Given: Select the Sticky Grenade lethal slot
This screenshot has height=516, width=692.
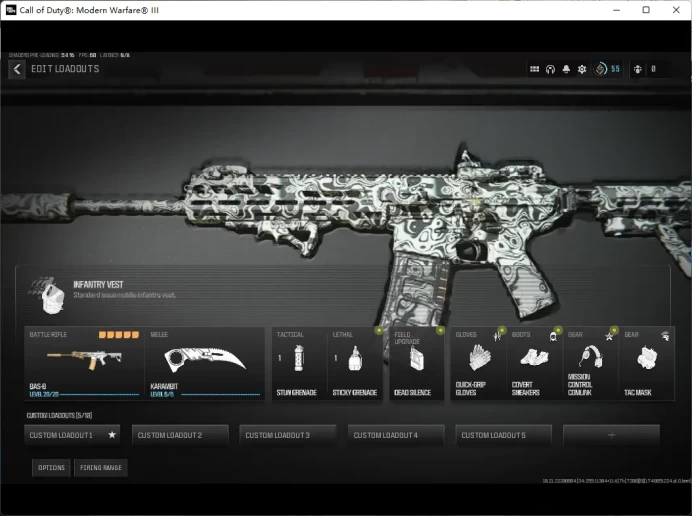Looking at the screenshot, I should pos(355,364).
